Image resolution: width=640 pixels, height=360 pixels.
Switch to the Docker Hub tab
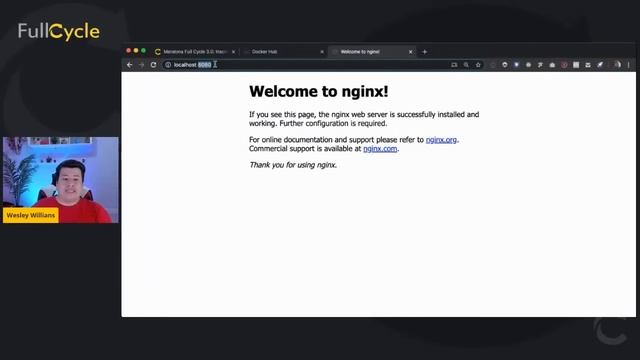pyautogui.click(x=283, y=52)
